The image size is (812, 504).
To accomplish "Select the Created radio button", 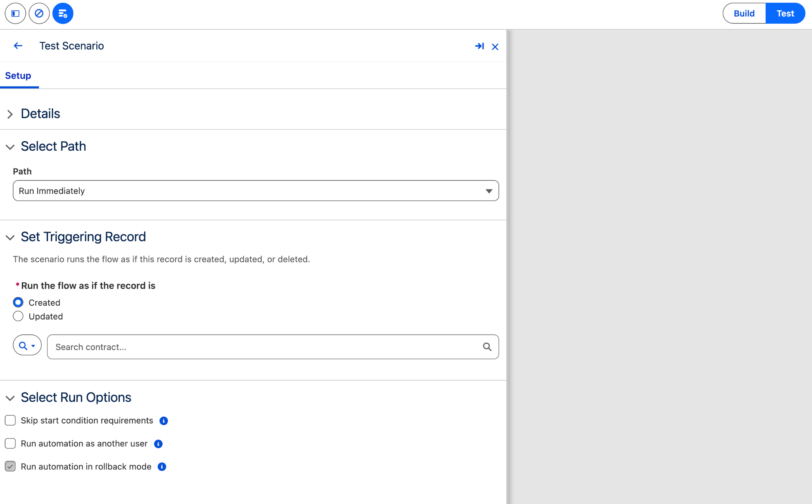I will 18,303.
